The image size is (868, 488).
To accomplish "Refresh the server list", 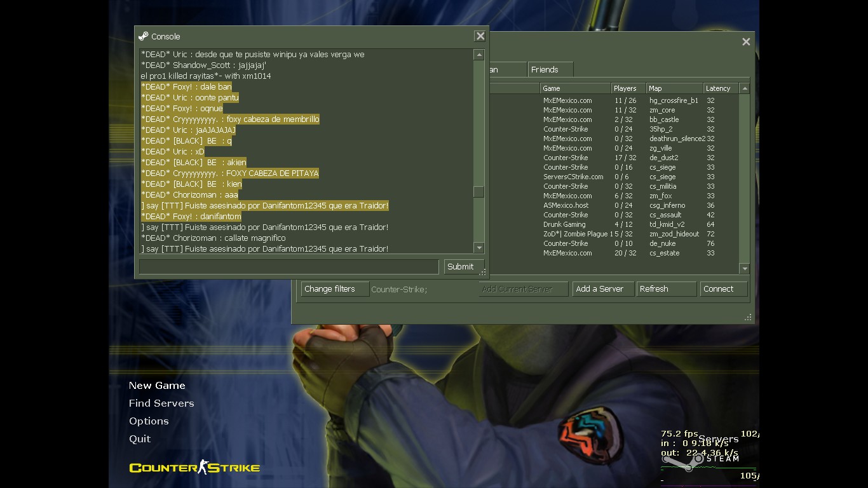I will tap(667, 289).
